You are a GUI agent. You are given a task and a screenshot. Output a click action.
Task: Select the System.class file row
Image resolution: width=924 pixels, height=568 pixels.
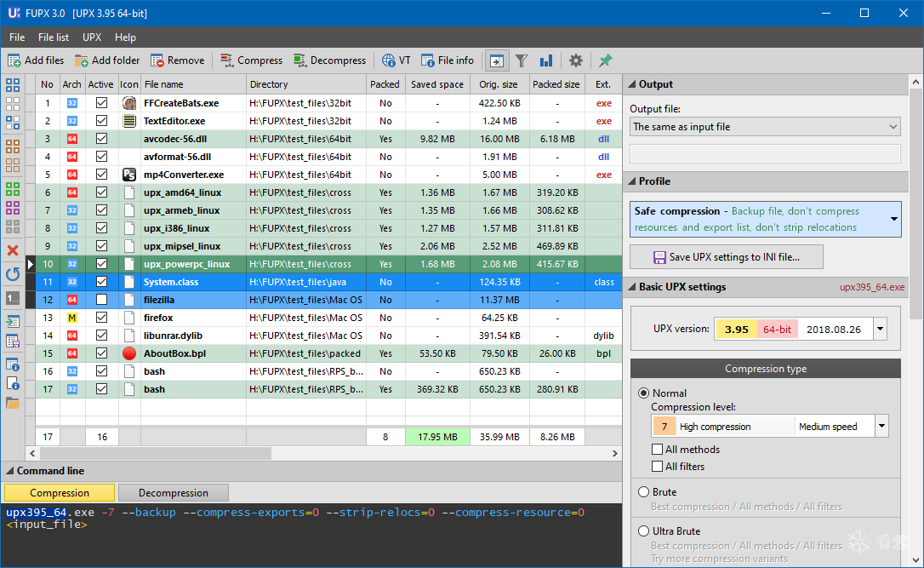click(x=328, y=282)
